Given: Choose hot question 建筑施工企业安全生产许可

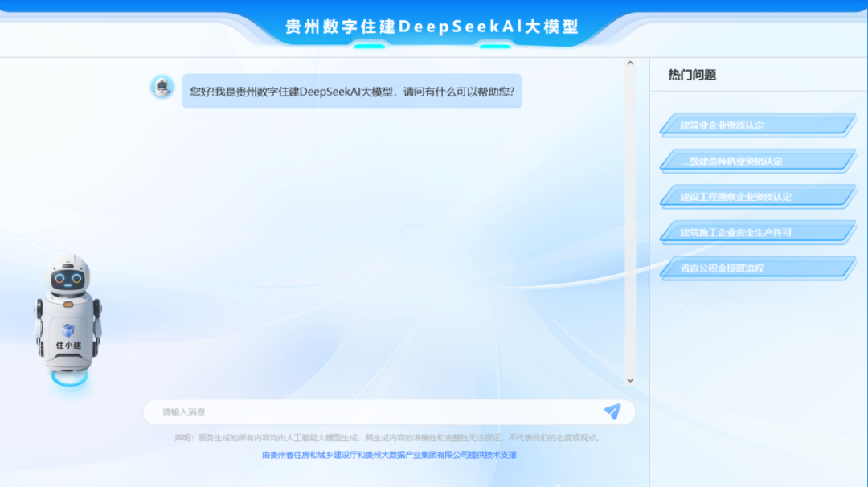Looking at the screenshot, I should [x=758, y=232].
